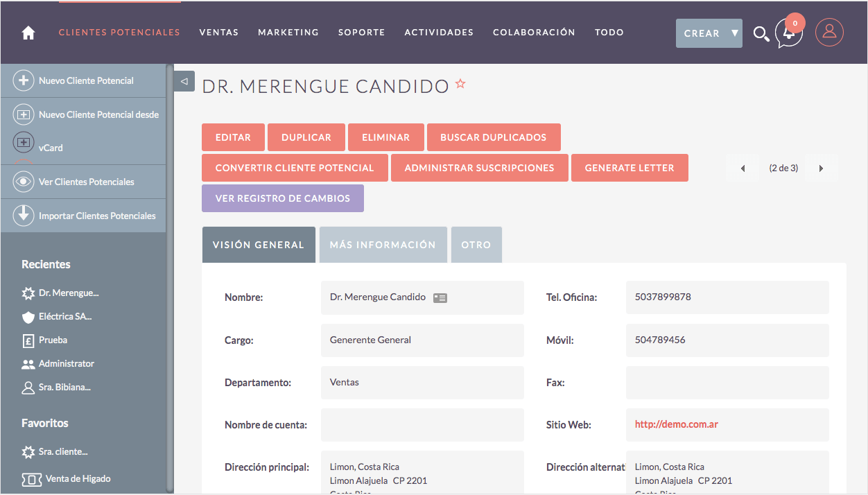Click the Ver Clientes Potenciales eye icon

[24, 182]
